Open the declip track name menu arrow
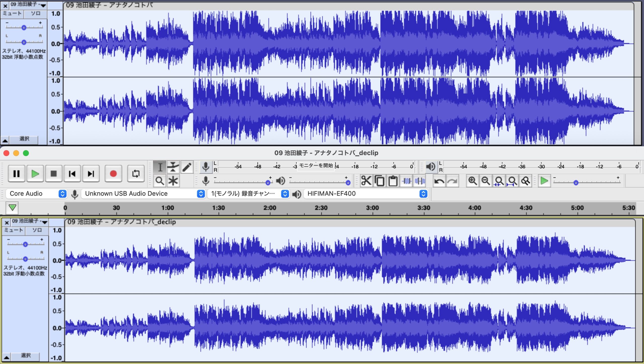Screen dimensions: 644x364 [x=45, y=222]
